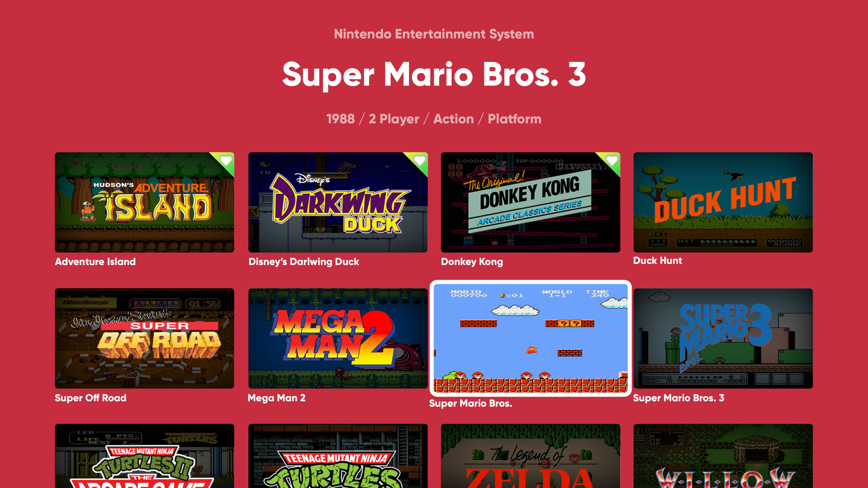Click the Nintendo Entertainment System heading

point(434,34)
